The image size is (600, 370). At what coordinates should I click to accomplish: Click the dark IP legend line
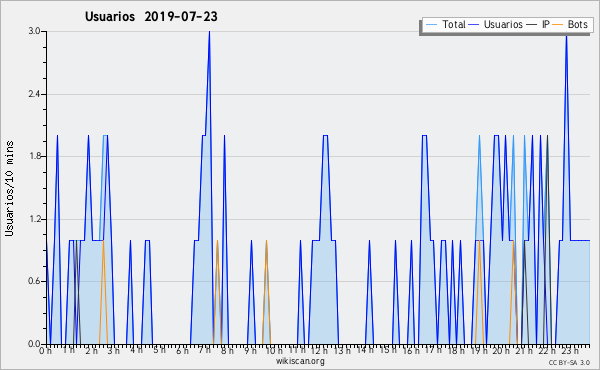pyautogui.click(x=532, y=25)
